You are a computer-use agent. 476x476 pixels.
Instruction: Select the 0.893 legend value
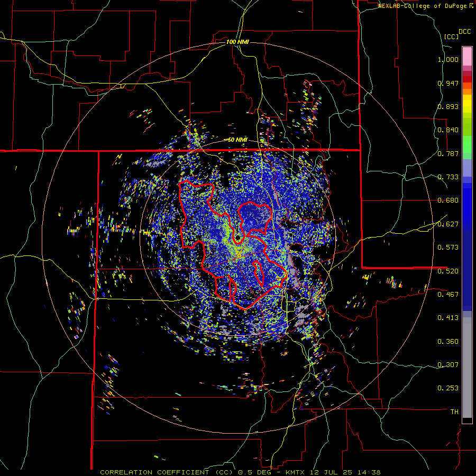pyautogui.click(x=448, y=106)
